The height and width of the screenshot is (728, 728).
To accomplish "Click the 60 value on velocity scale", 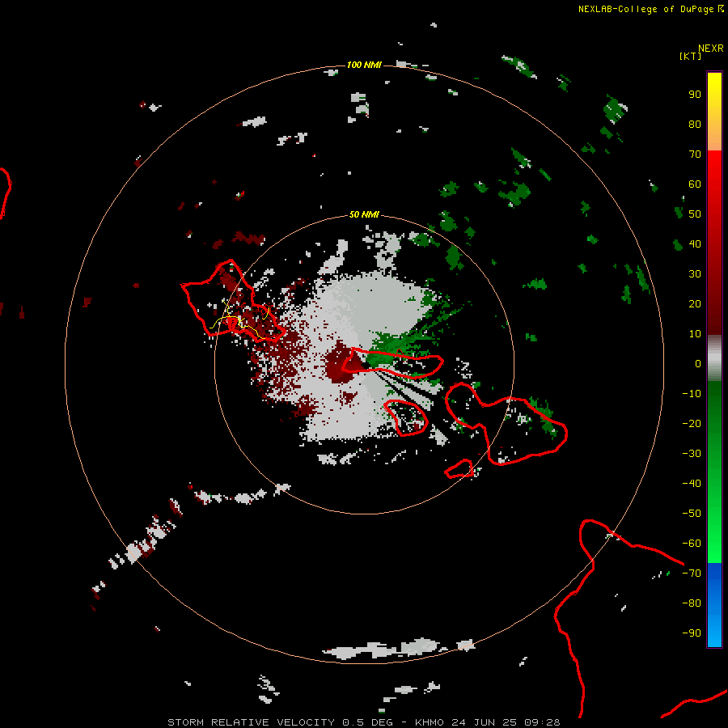I will click(695, 184).
